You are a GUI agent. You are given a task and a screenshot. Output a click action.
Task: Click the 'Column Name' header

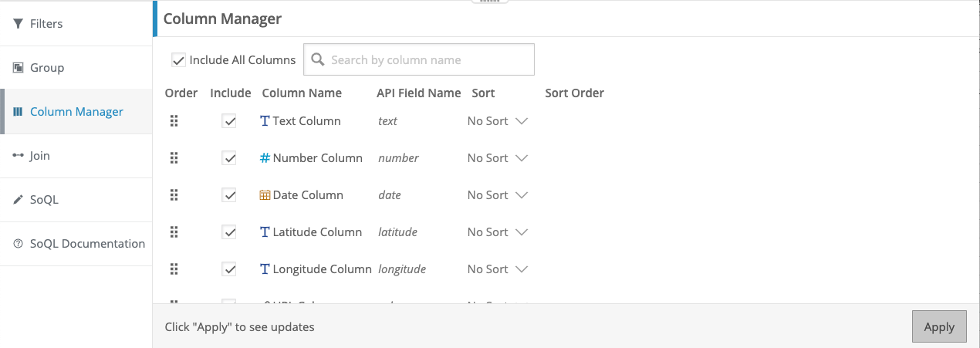302,93
